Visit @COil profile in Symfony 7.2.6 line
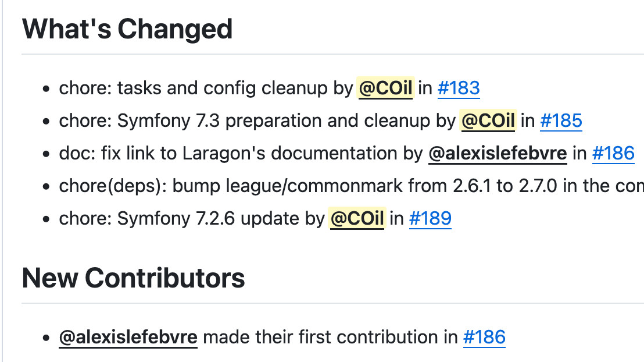Image resolution: width=644 pixels, height=362 pixels. click(357, 218)
